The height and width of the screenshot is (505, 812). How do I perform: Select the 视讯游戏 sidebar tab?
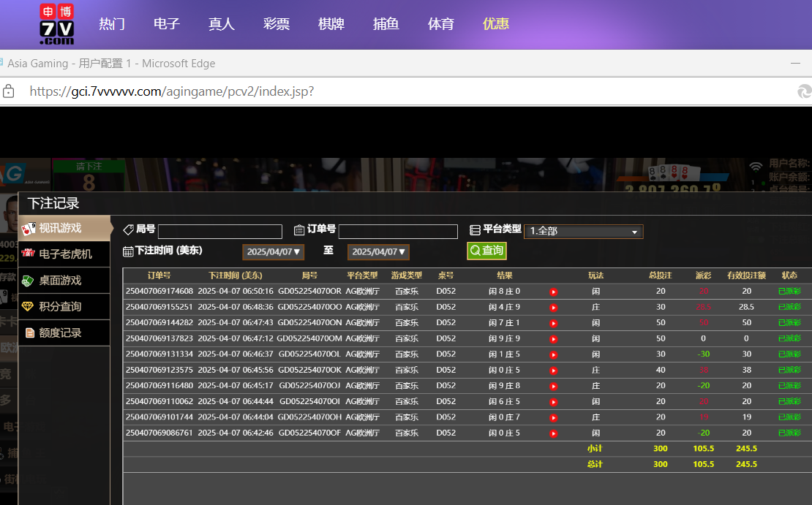64,228
